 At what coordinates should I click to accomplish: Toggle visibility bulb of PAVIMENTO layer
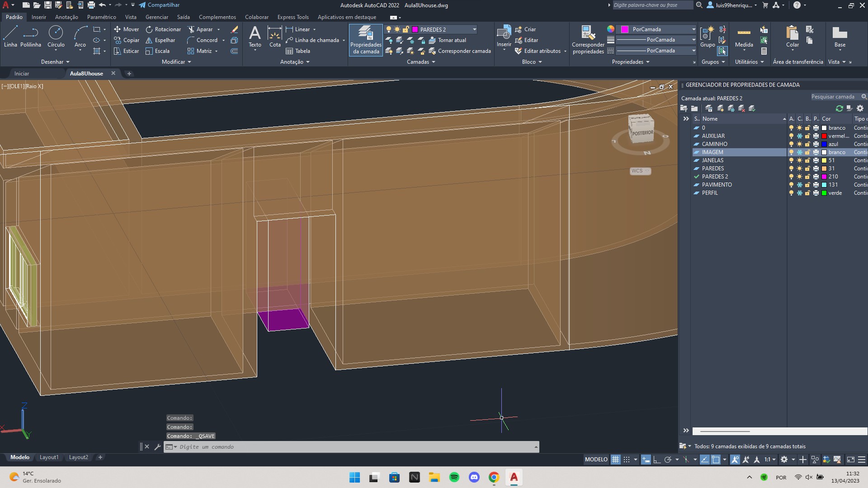coord(791,185)
